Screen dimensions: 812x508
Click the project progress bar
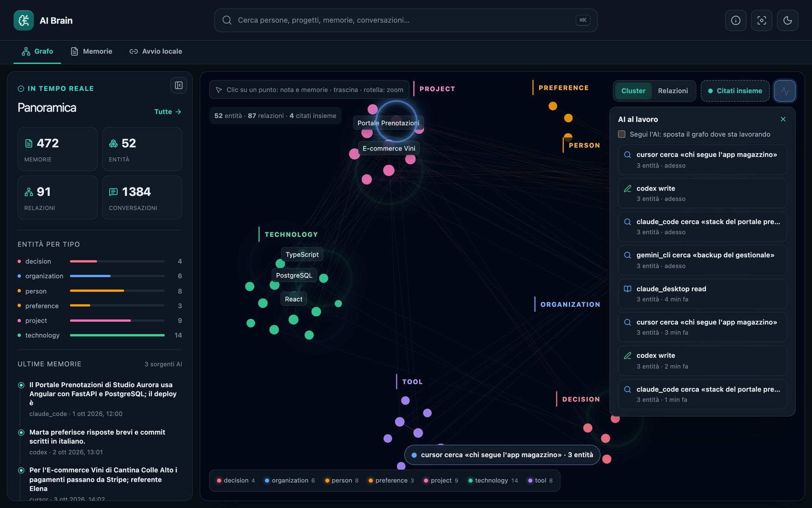pos(117,321)
